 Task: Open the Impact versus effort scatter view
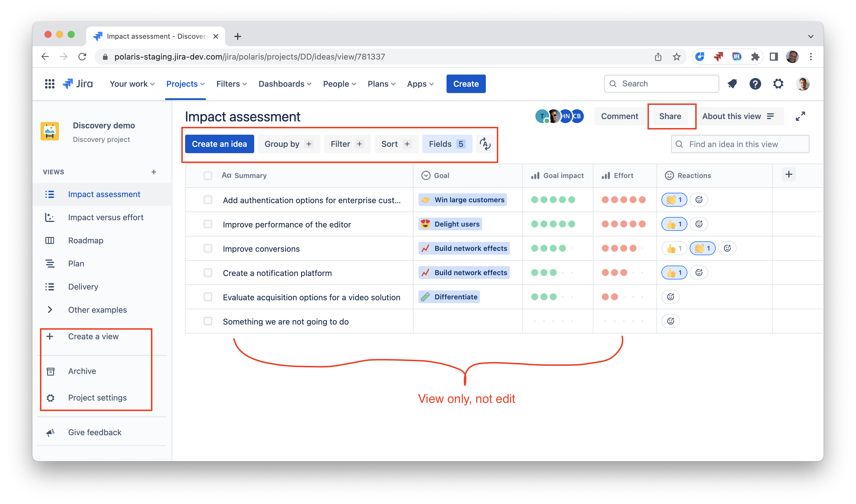(x=106, y=217)
